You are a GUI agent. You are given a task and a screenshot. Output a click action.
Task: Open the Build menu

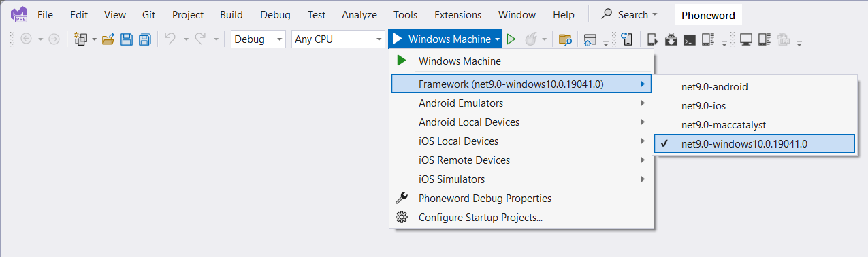[x=231, y=14]
